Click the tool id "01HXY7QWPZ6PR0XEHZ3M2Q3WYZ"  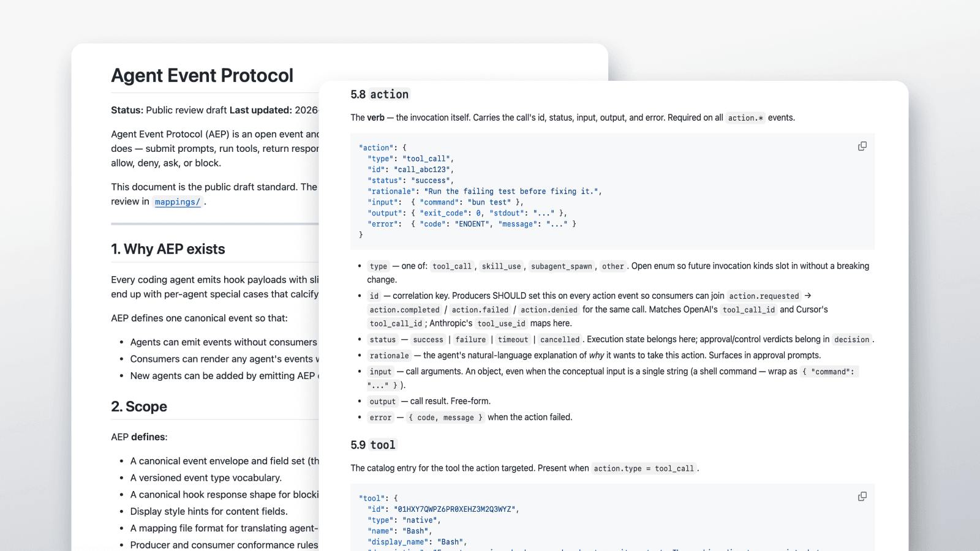pos(454,509)
